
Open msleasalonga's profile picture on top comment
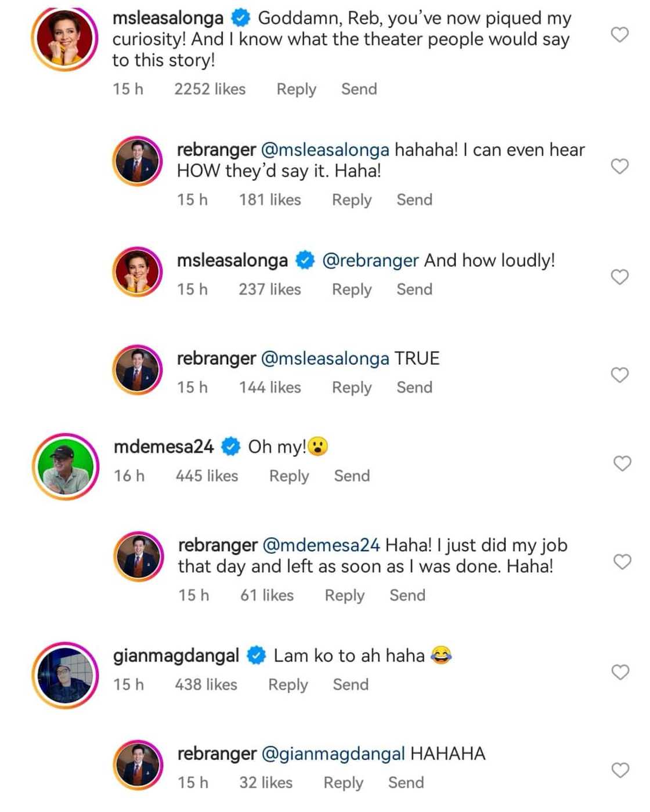(64, 39)
